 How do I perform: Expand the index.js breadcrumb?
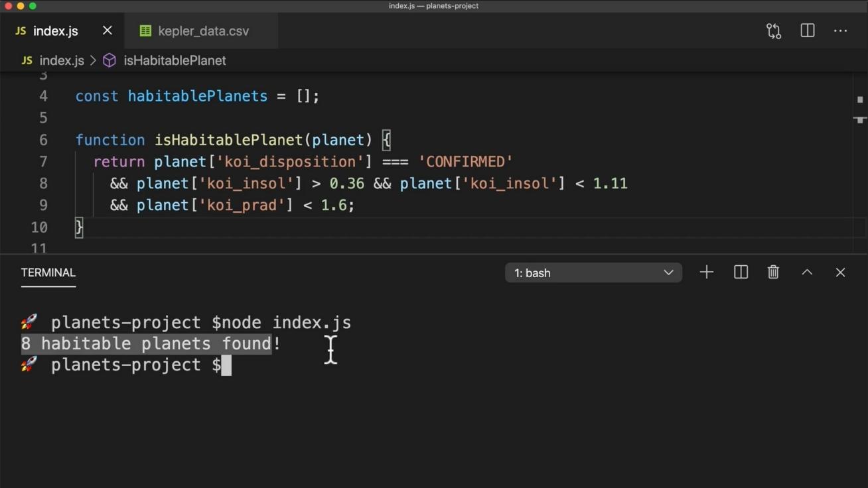[x=62, y=60]
